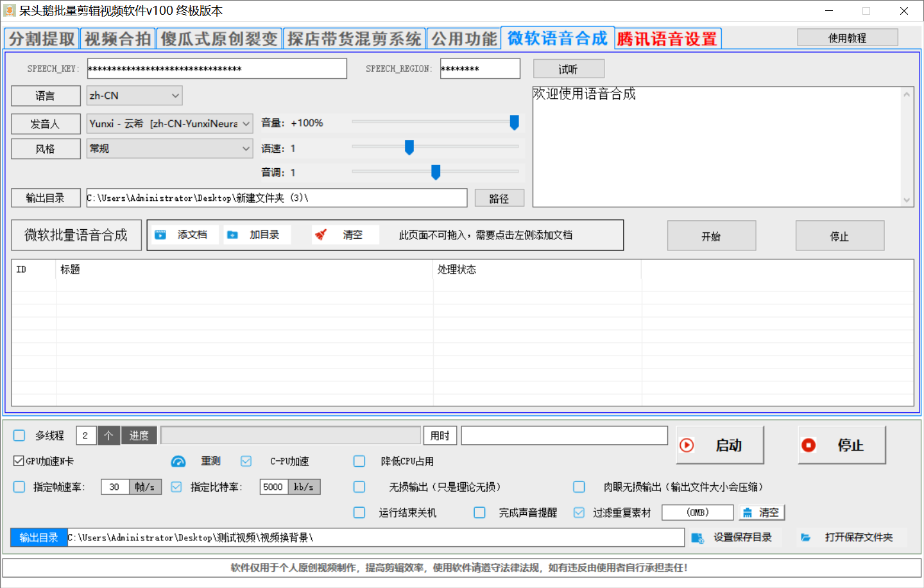Click the app icon in the title bar
This screenshot has width=924, height=588.
point(10,11)
